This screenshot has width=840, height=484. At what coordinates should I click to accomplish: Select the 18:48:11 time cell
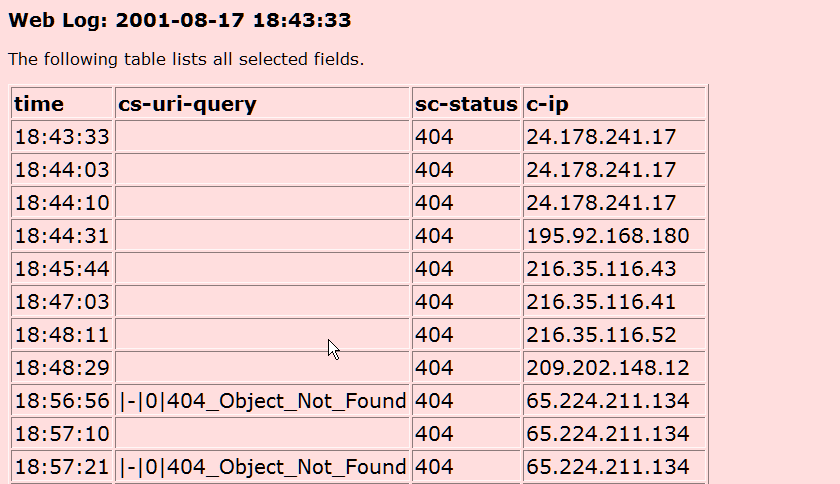coord(62,335)
